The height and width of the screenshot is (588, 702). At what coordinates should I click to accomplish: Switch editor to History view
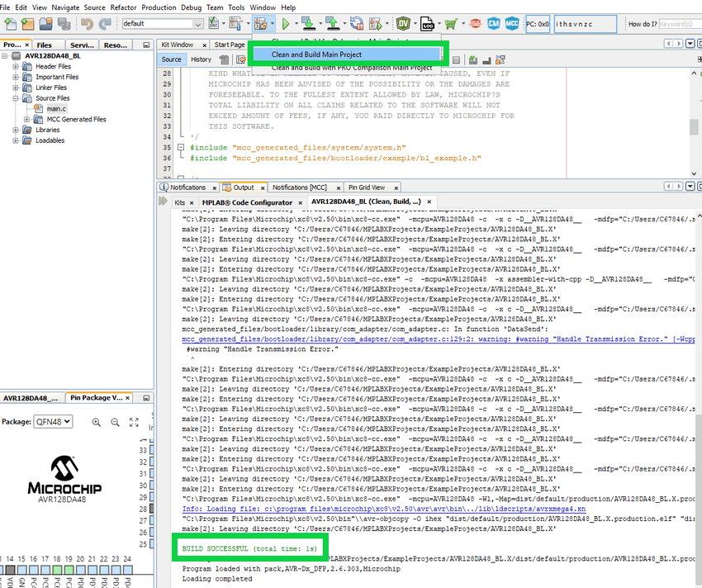(x=201, y=59)
